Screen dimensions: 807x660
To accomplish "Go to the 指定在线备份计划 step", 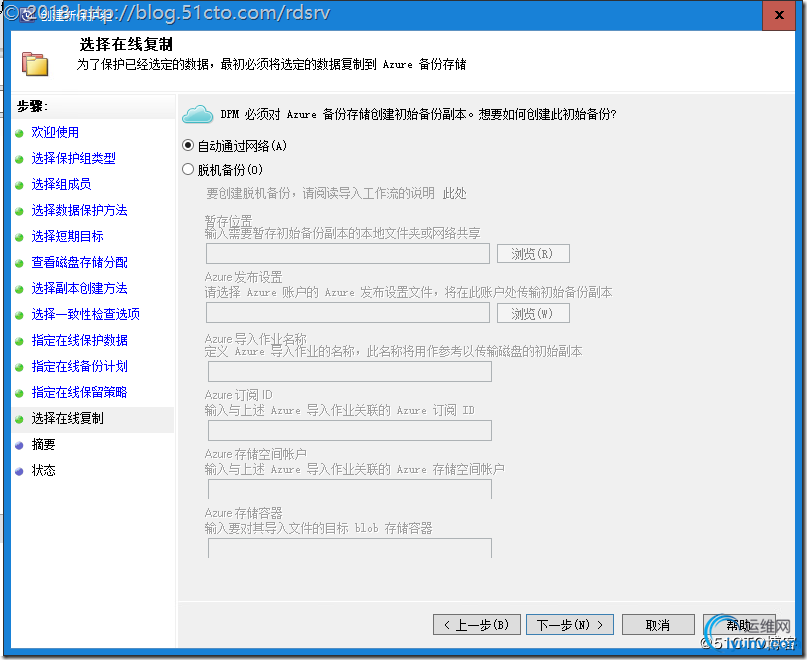I will (79, 366).
